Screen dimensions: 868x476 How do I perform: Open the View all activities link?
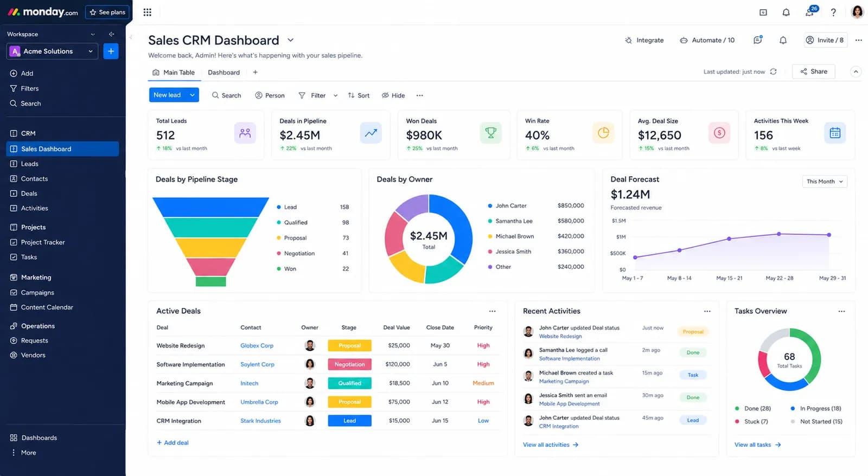pyautogui.click(x=551, y=445)
